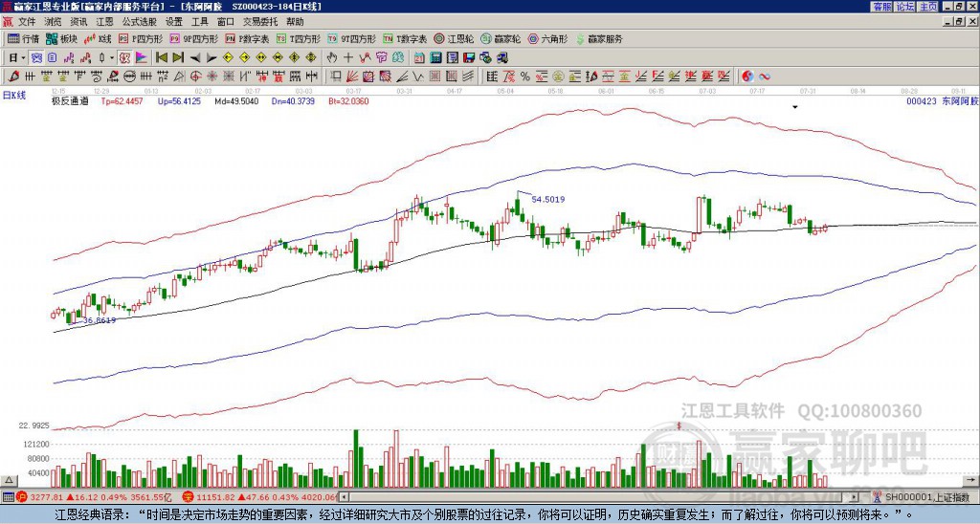This screenshot has width=980, height=524.
Task: Jump to first bar with green left-end arrow
Action: pos(161,58)
